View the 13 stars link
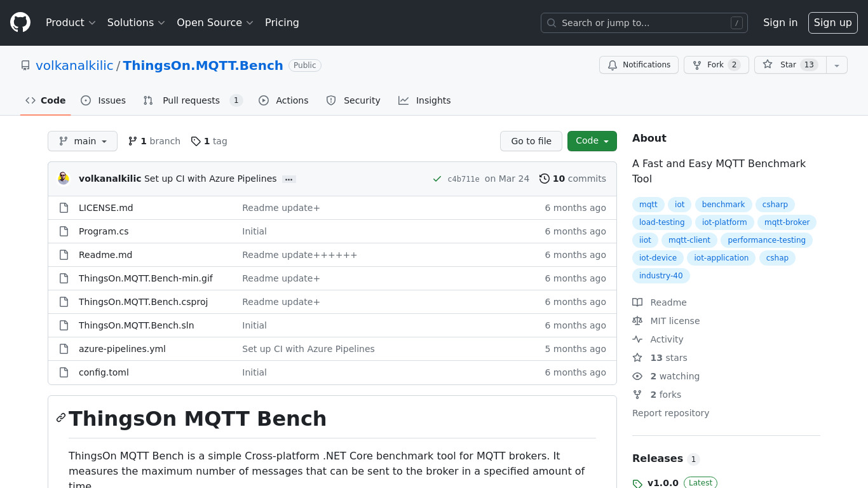Screen dimensions: 868x488 660,358
